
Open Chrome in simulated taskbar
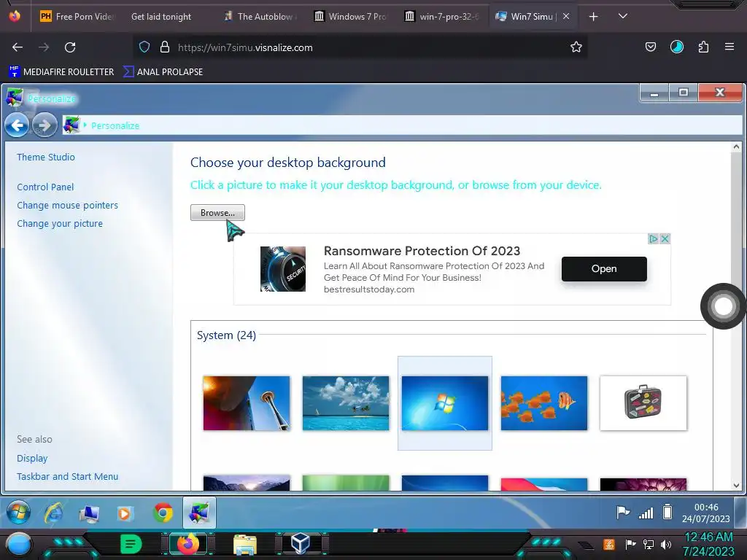163,513
